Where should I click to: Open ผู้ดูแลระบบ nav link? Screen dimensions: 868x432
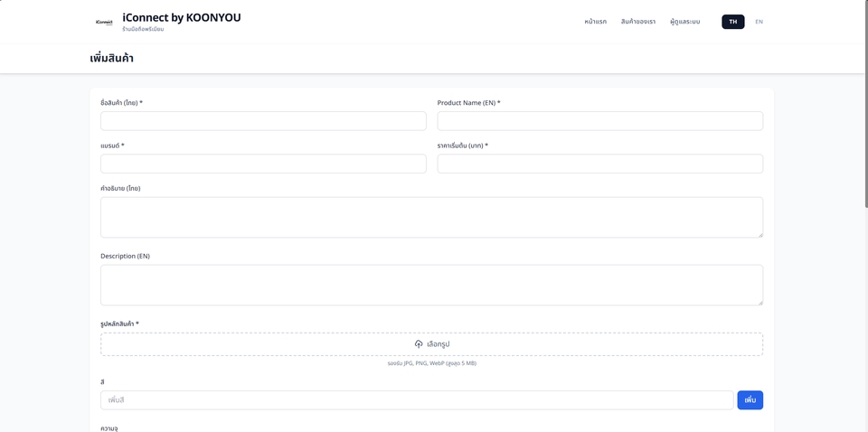[684, 22]
